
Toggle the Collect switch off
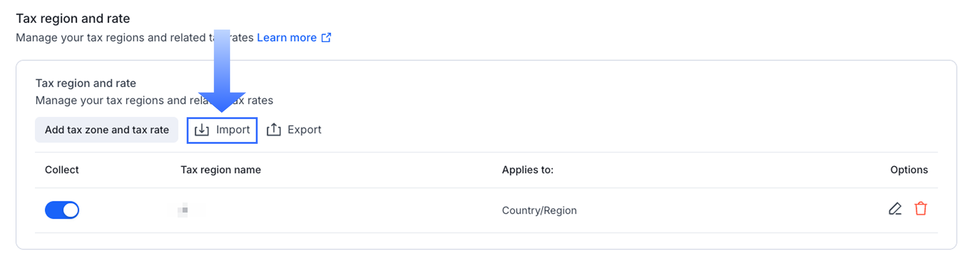62,210
